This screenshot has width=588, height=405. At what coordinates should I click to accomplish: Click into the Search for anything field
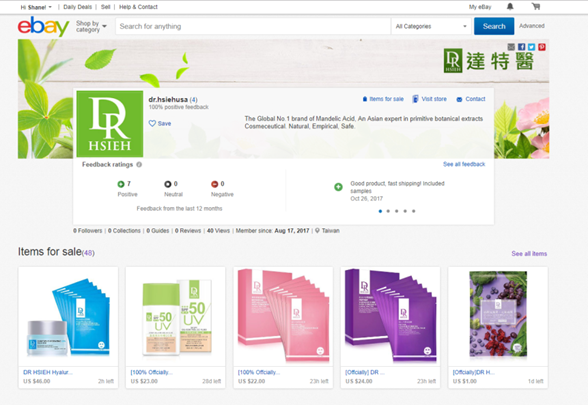tap(253, 26)
